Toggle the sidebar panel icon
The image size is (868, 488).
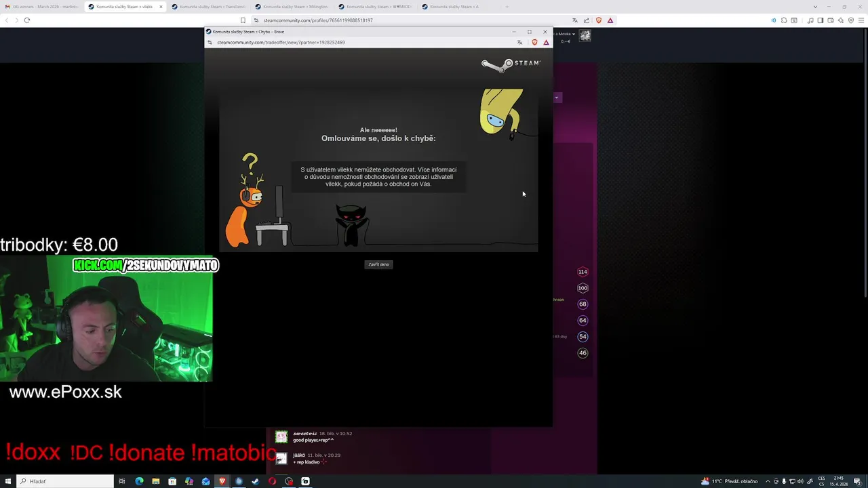[820, 20]
